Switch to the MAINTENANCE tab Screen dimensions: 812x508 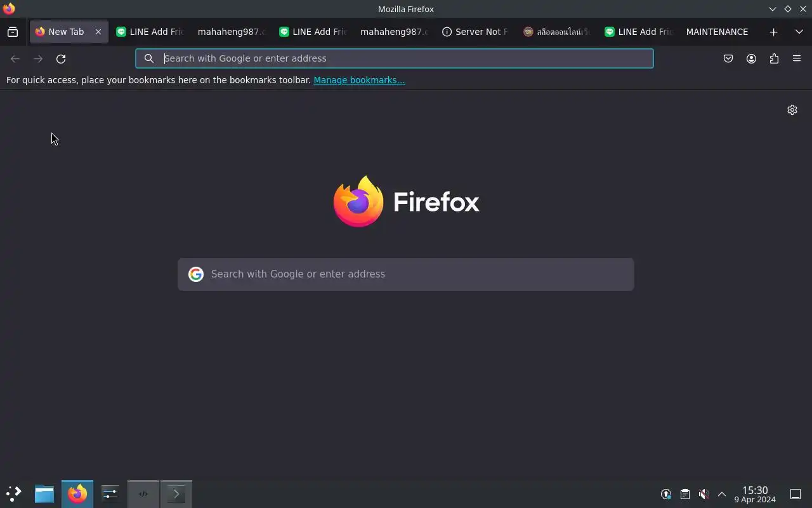point(717,32)
